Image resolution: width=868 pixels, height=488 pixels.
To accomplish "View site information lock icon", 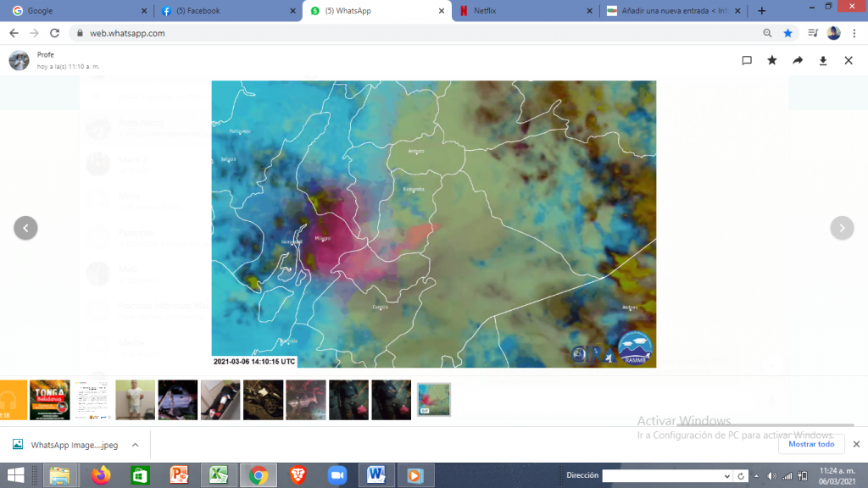I will pos(80,33).
